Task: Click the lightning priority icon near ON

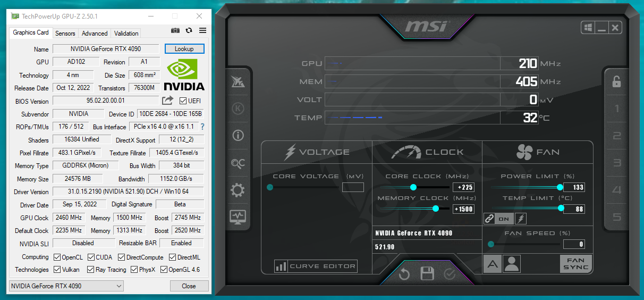Action: (x=521, y=219)
